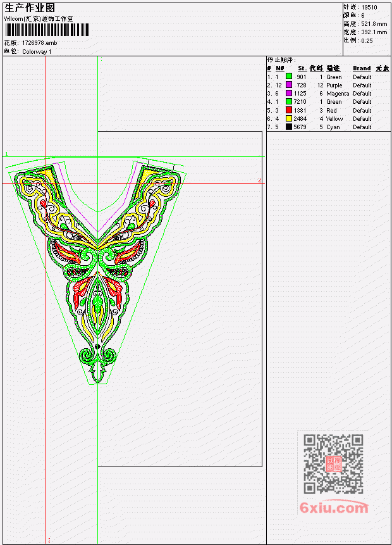Click the black swatch beside 5679
This screenshot has height=545, width=392.
(288, 127)
